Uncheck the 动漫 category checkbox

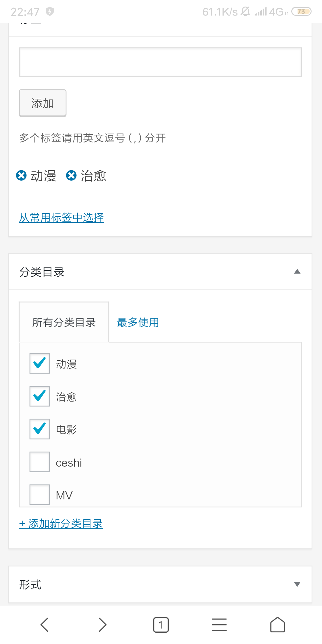point(40,363)
